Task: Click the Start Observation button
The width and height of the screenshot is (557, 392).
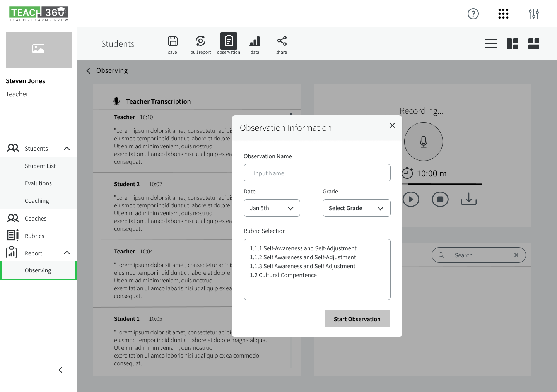Action: pos(357,319)
